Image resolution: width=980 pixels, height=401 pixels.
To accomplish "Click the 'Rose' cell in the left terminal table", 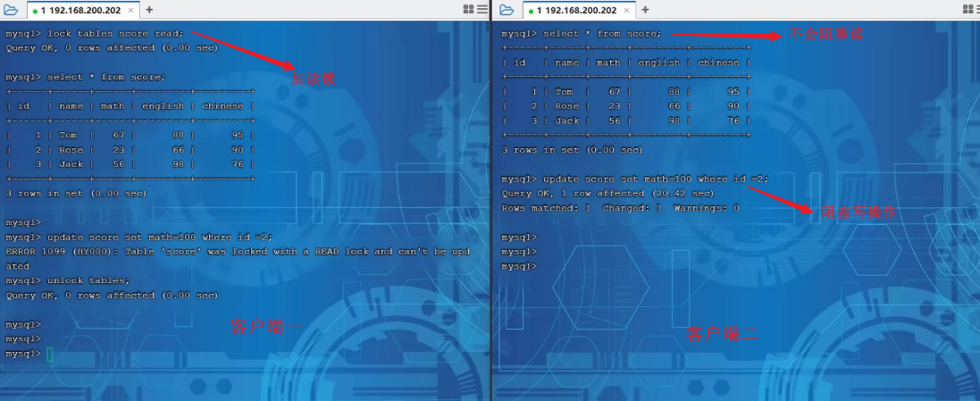I will click(x=71, y=150).
